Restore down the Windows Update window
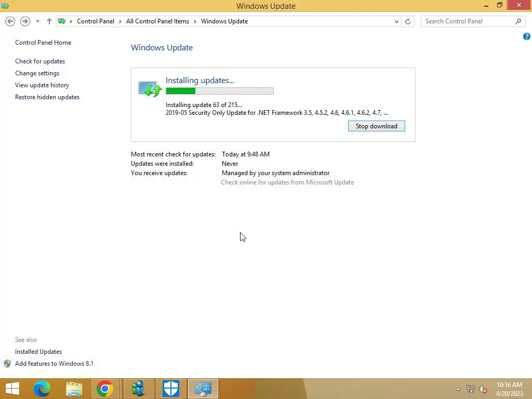This screenshot has width=532, height=399. click(x=499, y=5)
